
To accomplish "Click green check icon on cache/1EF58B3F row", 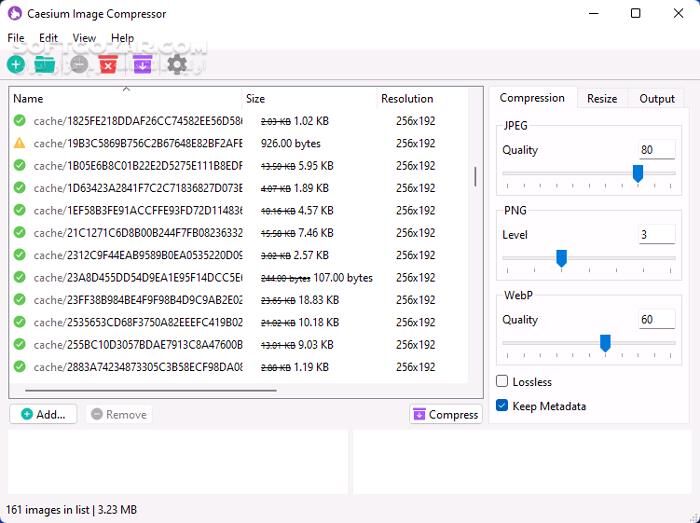I will pos(19,210).
